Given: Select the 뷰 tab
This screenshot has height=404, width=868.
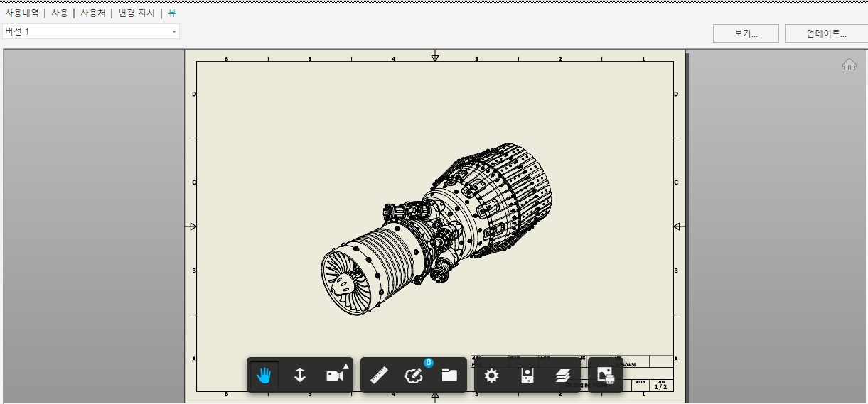Looking at the screenshot, I should (172, 13).
